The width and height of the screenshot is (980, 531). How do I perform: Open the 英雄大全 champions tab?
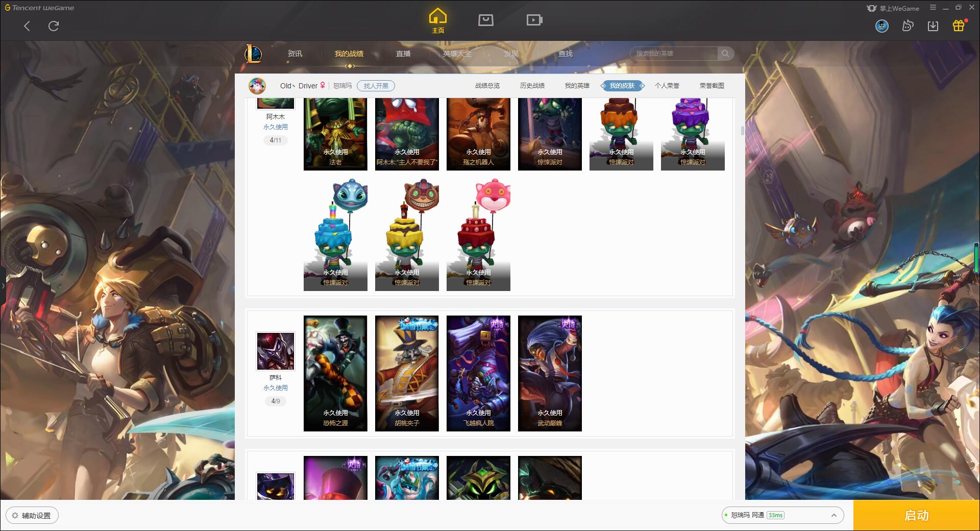(457, 54)
